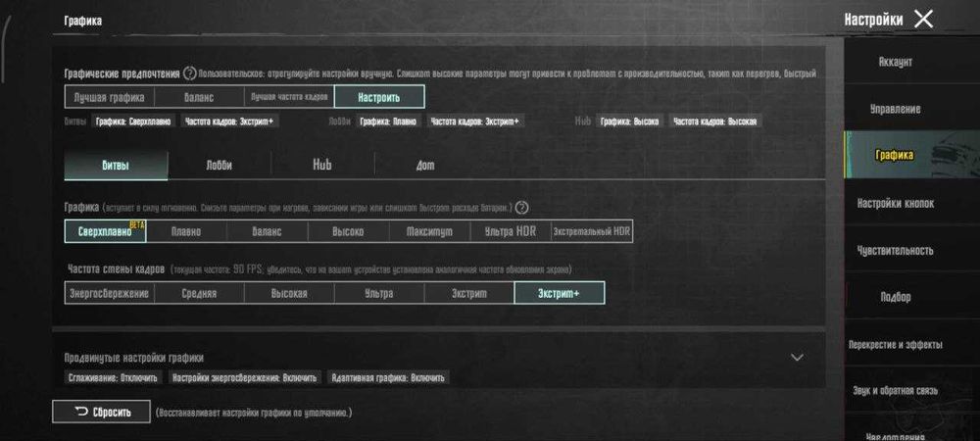Set frame rate to Экстрим+

[560, 293]
